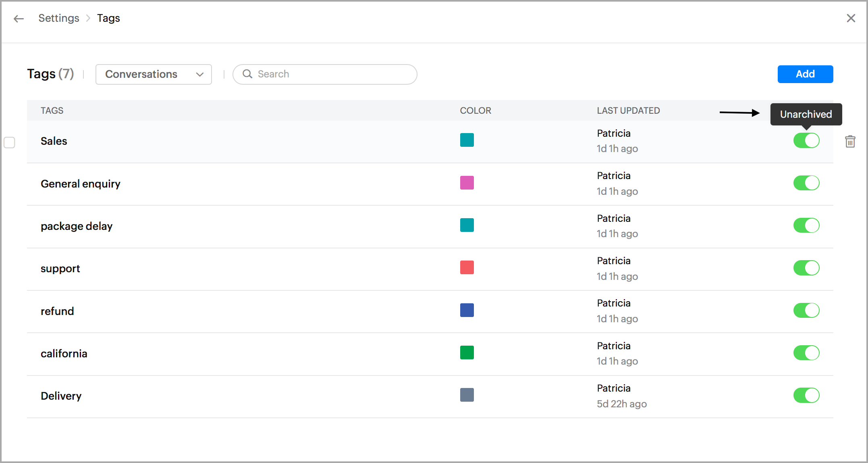Toggle archive switch for General enquiry

click(x=806, y=183)
